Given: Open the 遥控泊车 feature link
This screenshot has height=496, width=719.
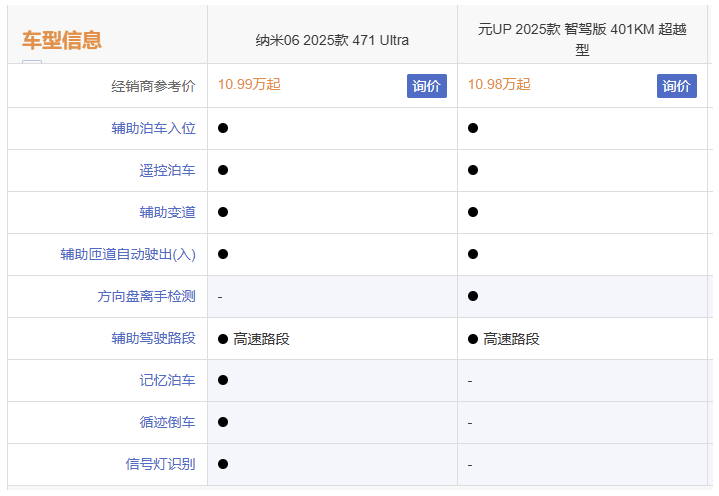Looking at the screenshot, I should (167, 170).
